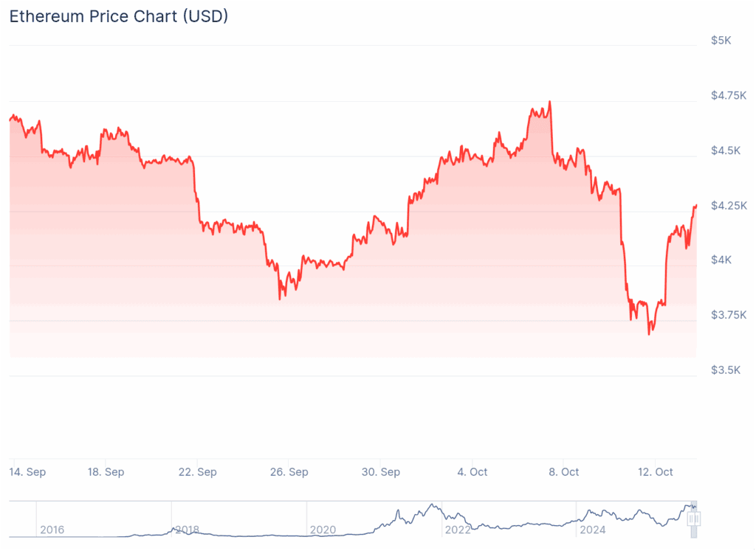Click the $4.75K price axis label
756x551 pixels.
point(727,95)
